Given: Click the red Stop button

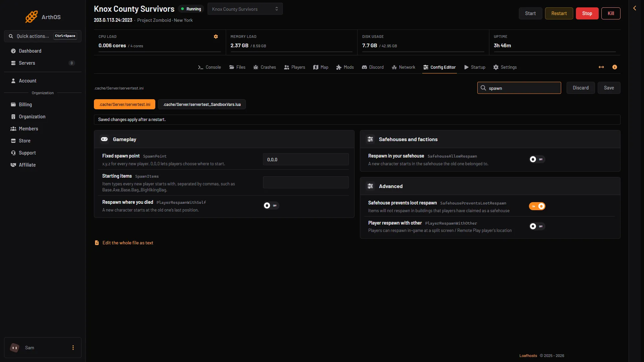Looking at the screenshot, I should pos(587,13).
